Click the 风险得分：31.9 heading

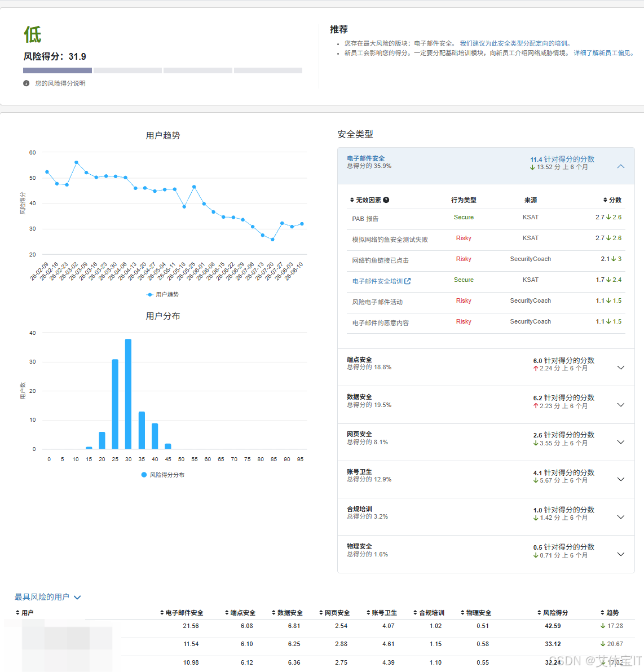pyautogui.click(x=55, y=56)
